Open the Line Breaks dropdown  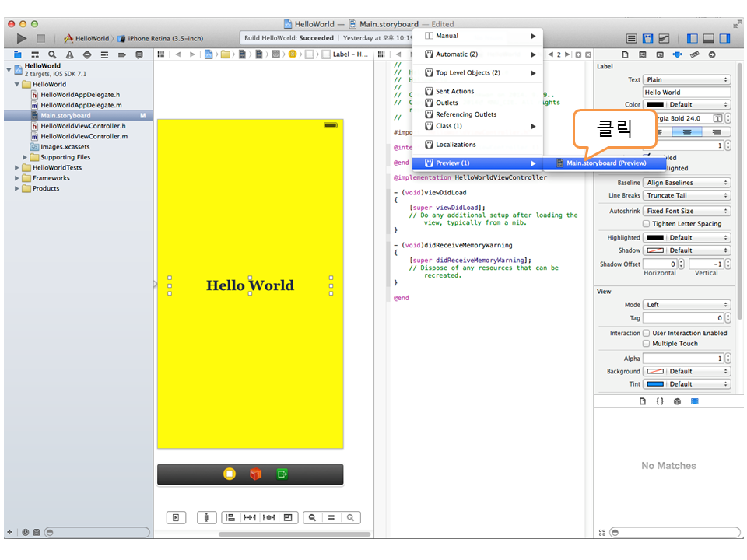[x=686, y=195]
